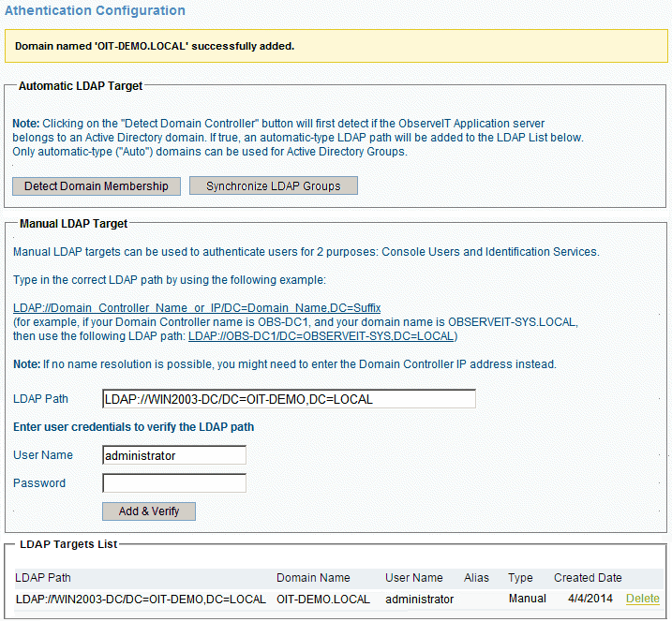Click the User Name column header in list

coord(413,578)
